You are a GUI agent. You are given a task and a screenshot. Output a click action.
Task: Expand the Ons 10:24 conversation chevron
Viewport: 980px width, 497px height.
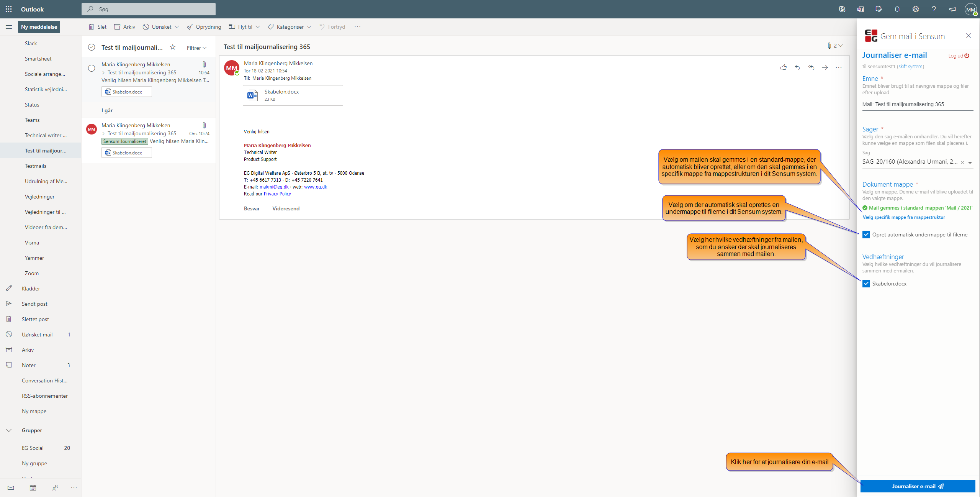coord(103,133)
